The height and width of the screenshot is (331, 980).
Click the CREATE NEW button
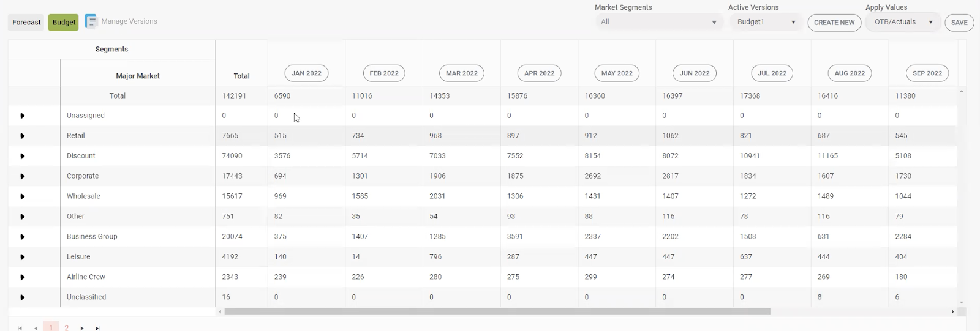[834, 23]
